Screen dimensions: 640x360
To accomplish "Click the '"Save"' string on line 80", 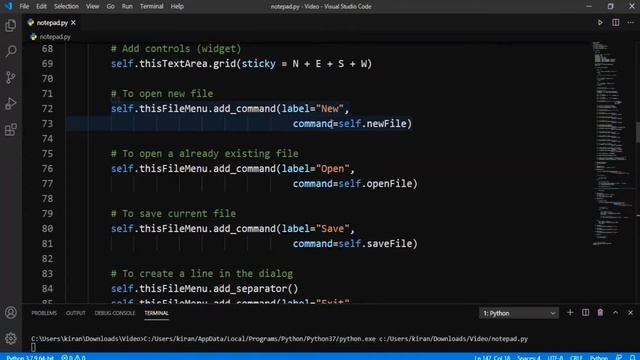I will [x=333, y=229].
